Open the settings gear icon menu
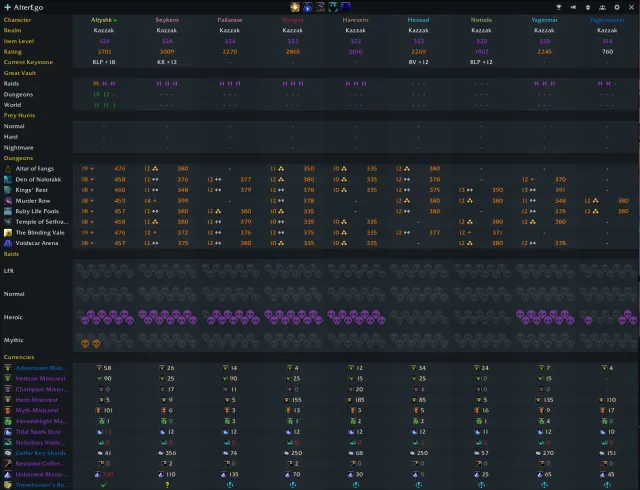Image resolution: width=640 pixels, height=490 pixels. (x=617, y=7)
